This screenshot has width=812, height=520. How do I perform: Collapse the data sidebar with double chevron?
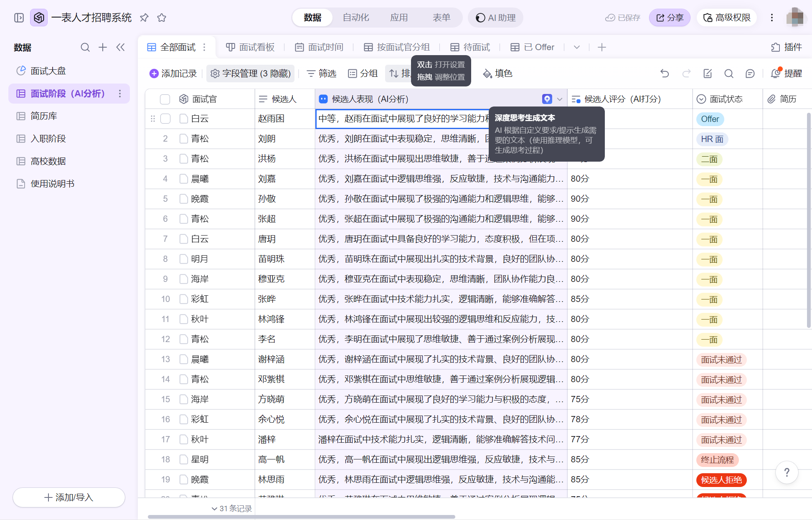(x=120, y=47)
